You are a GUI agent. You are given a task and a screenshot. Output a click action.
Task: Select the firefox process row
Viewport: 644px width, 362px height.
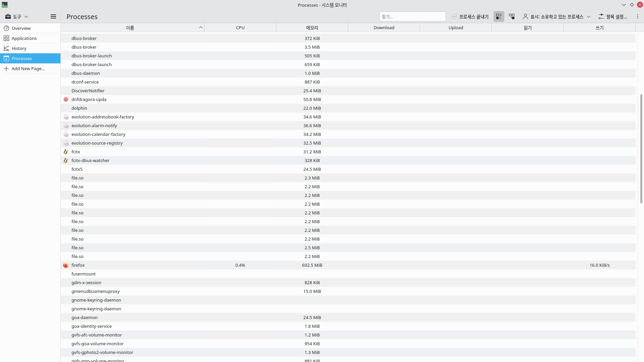[x=348, y=265]
